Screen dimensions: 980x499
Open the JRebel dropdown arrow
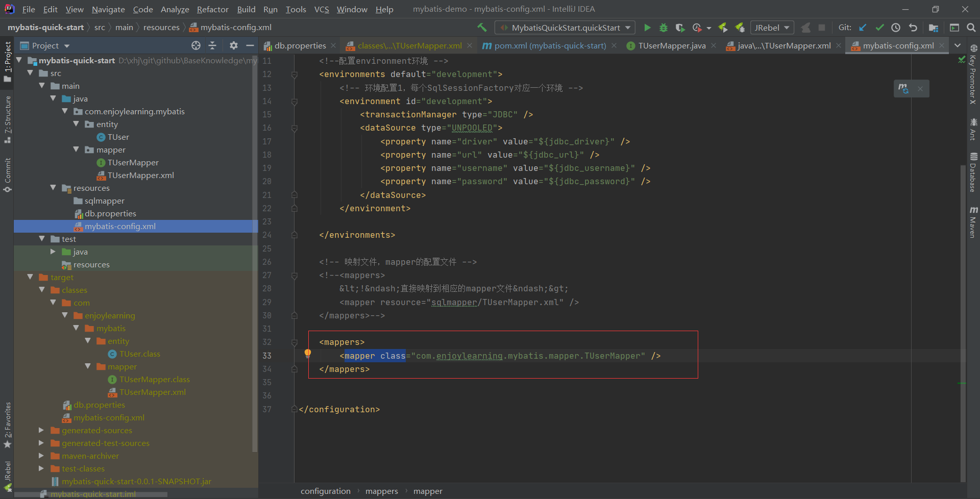coord(785,28)
